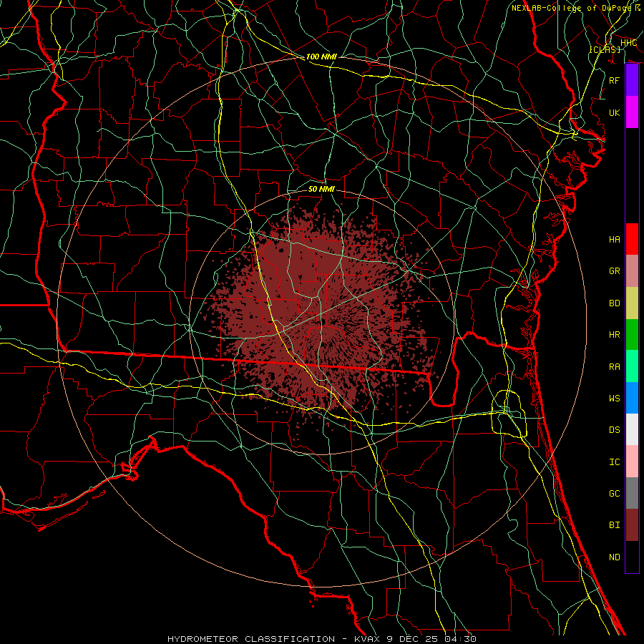Click the HA legend label text
Image resolution: width=644 pixels, height=644 pixels.
(x=615, y=240)
